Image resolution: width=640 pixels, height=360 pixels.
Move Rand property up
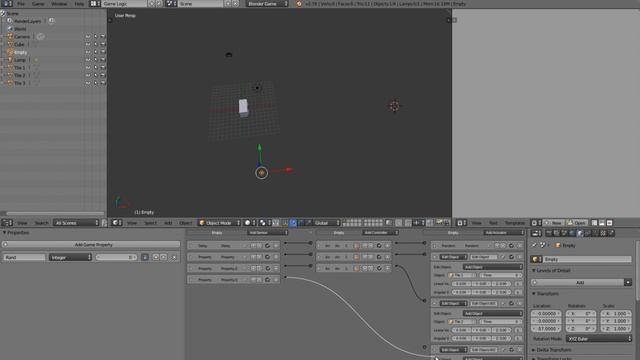click(156, 257)
